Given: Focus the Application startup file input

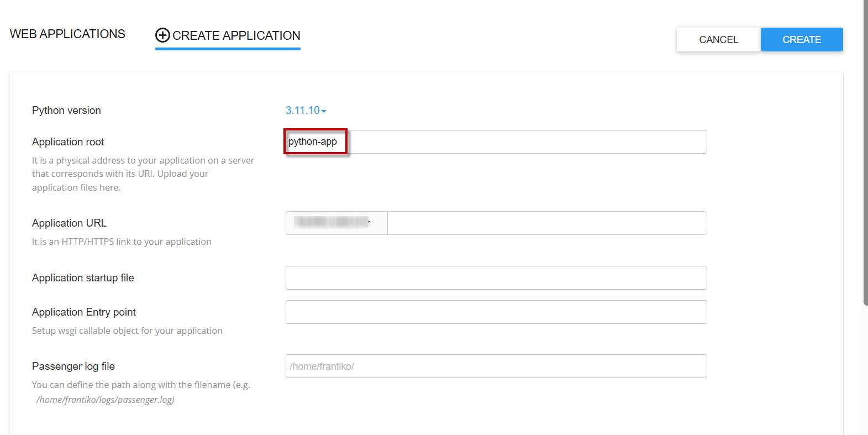Looking at the screenshot, I should pyautogui.click(x=496, y=277).
